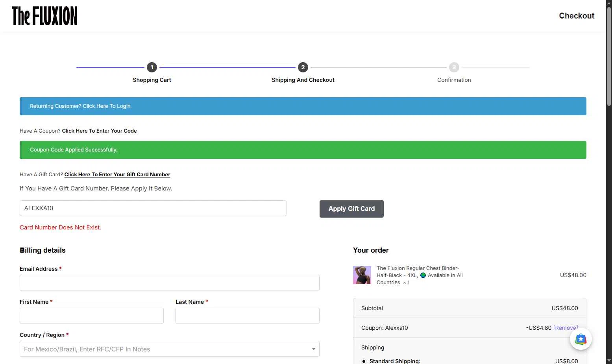Click the -US$4.80 discount amount
Image resolution: width=612 pixels, height=364 pixels.
point(539,328)
